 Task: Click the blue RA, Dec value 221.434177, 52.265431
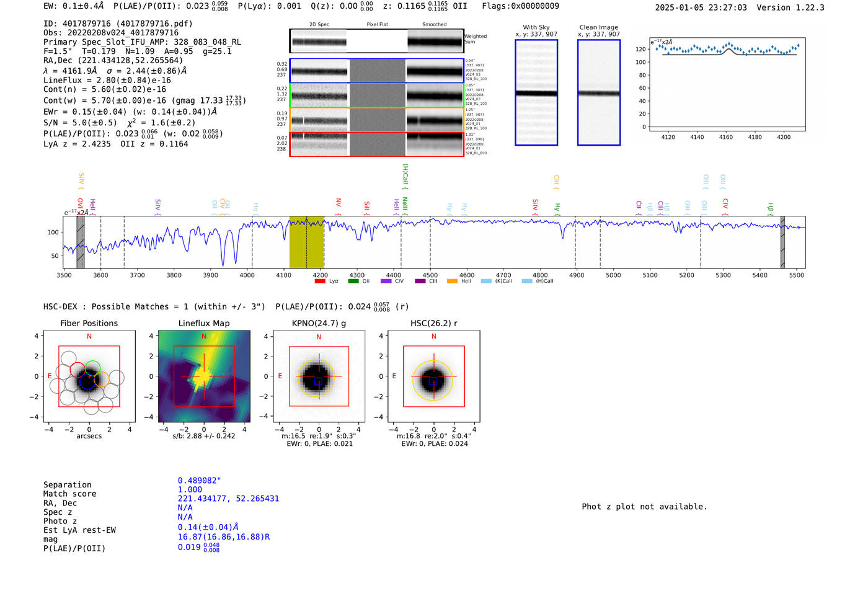(x=228, y=499)
